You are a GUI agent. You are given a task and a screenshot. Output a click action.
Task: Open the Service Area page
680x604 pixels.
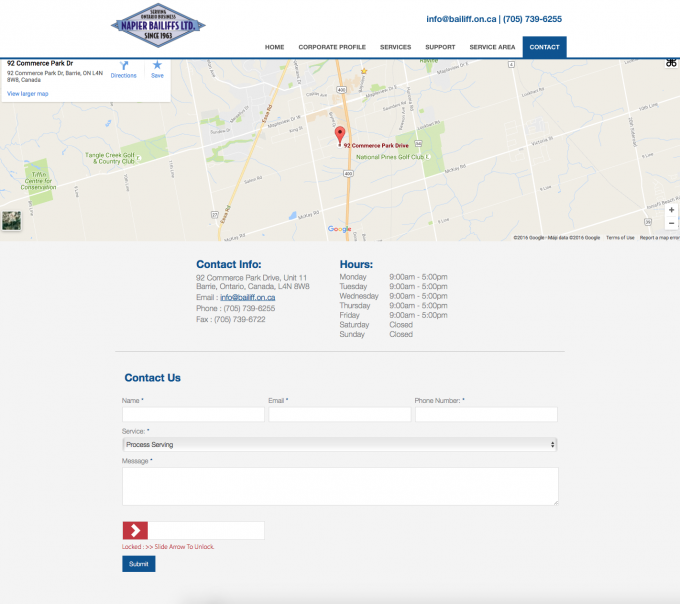[x=492, y=47]
